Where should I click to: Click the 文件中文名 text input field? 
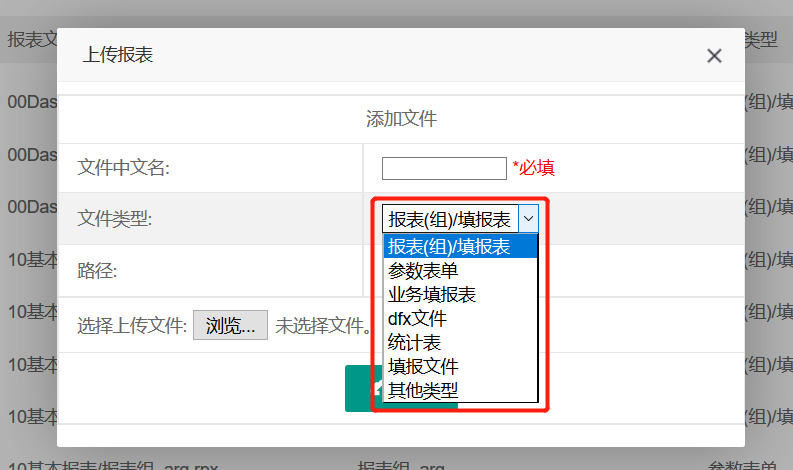[x=444, y=168]
